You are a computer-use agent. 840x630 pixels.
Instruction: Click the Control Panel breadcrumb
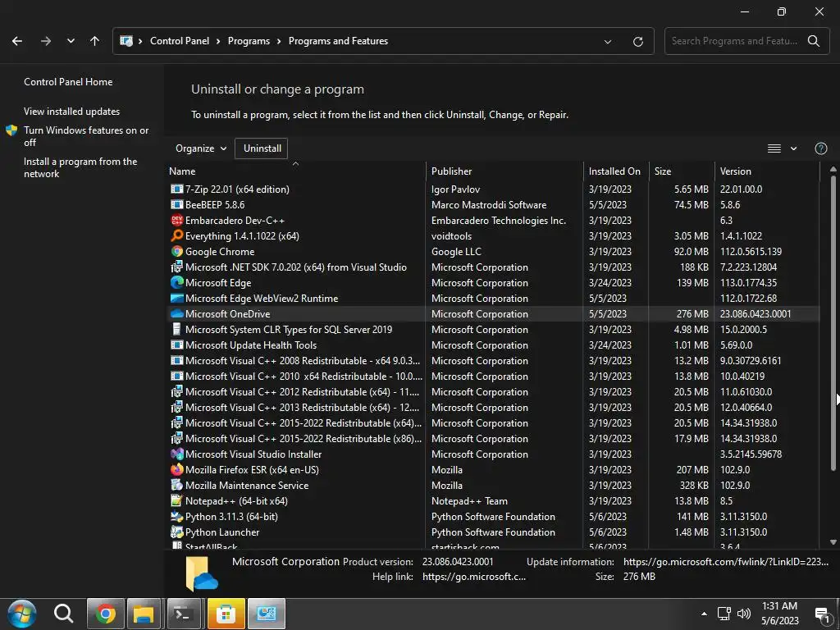pos(180,41)
